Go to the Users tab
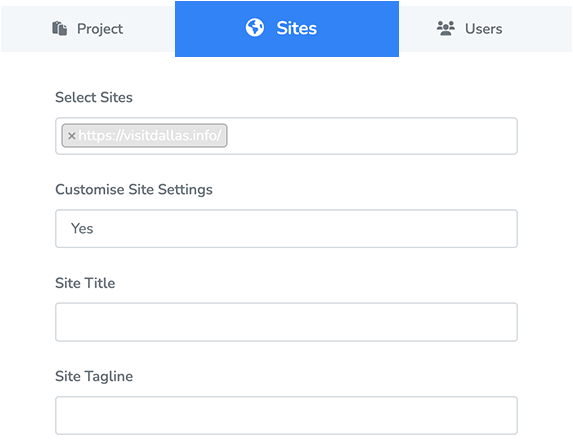The height and width of the screenshot is (442, 573). point(485,29)
